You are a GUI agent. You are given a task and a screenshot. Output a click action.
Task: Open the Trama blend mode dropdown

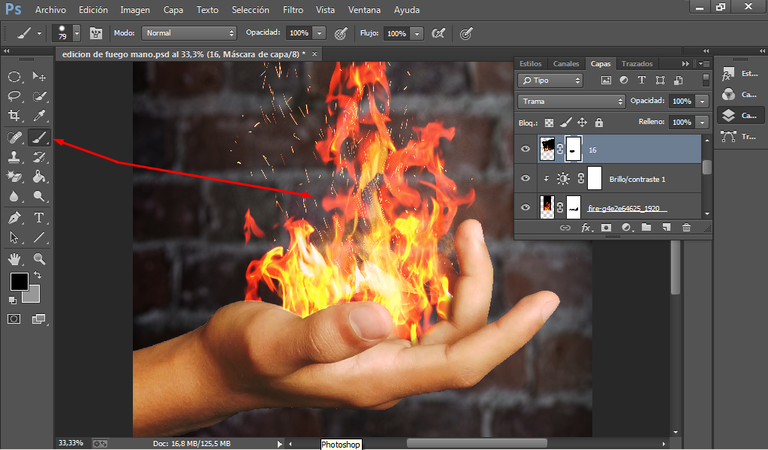pyautogui.click(x=571, y=101)
